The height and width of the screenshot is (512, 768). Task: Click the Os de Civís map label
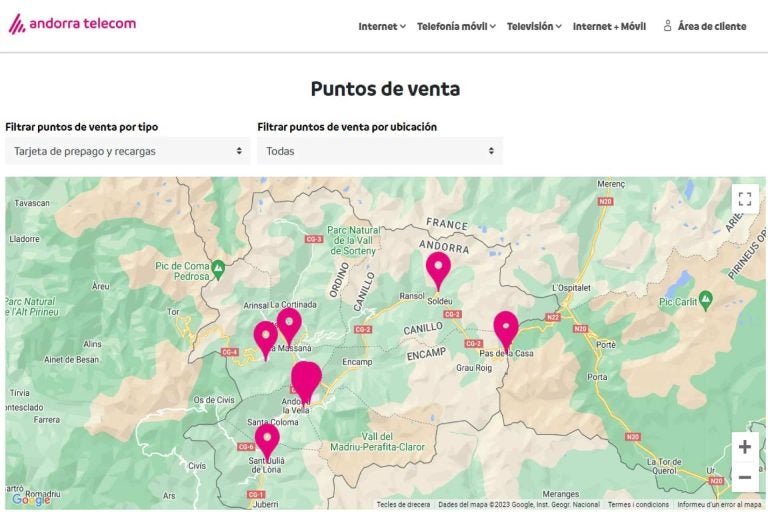coord(214,400)
